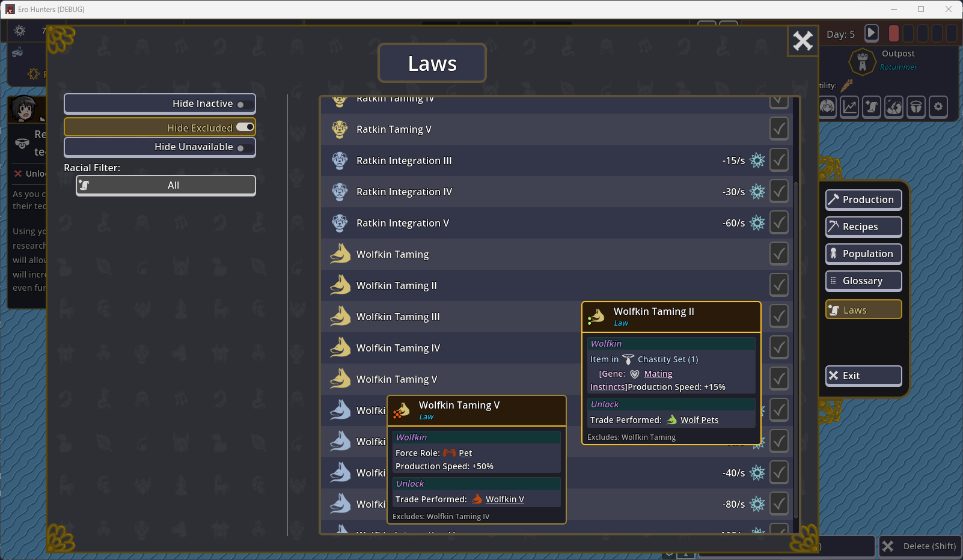This screenshot has height=560, width=963.
Task: Open the Racial Filter 'All' dropdown
Action: (166, 186)
